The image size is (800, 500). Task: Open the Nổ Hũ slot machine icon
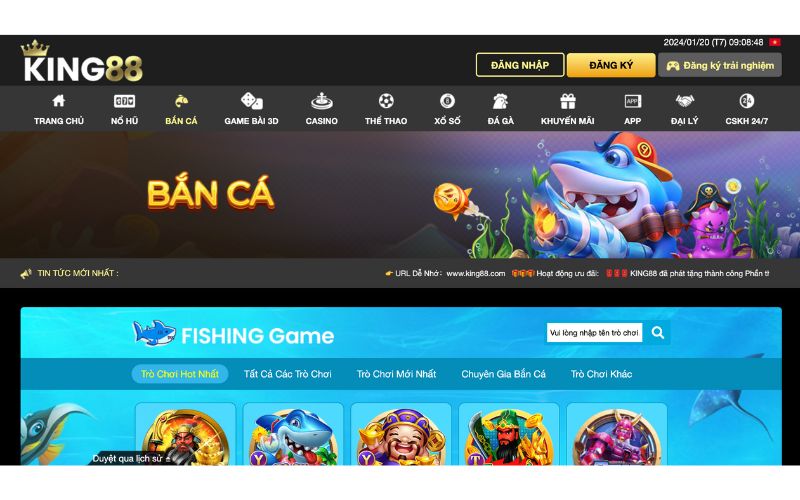coord(124,101)
